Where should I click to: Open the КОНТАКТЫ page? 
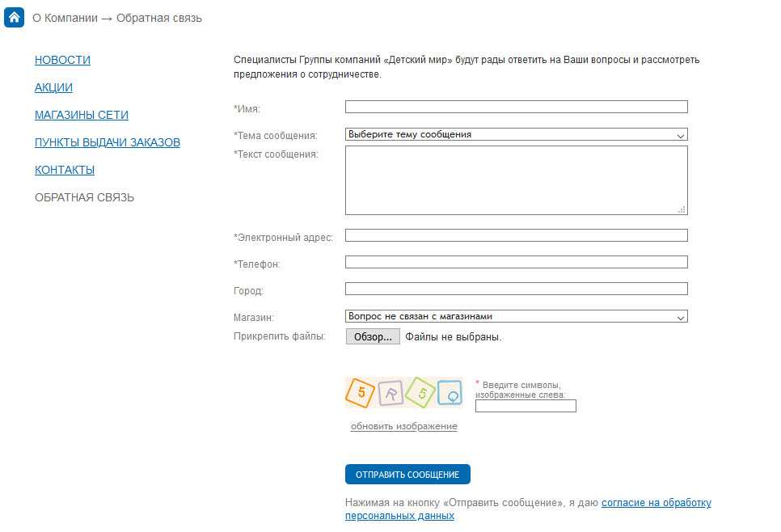(65, 170)
